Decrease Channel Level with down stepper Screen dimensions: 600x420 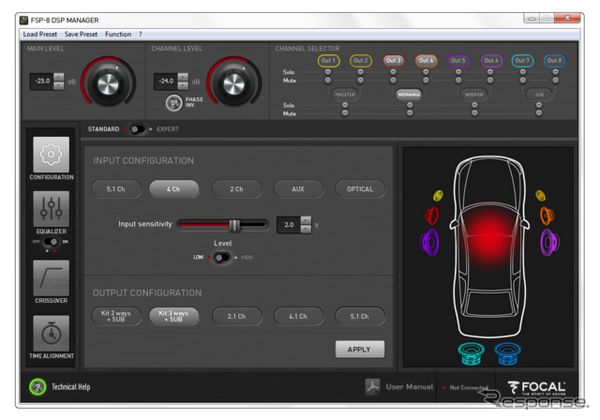183,85
